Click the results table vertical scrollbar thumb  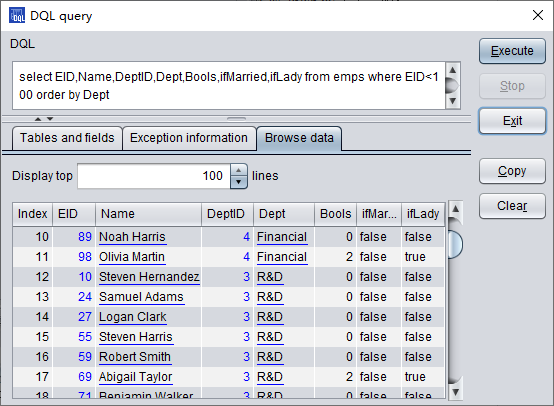point(455,244)
